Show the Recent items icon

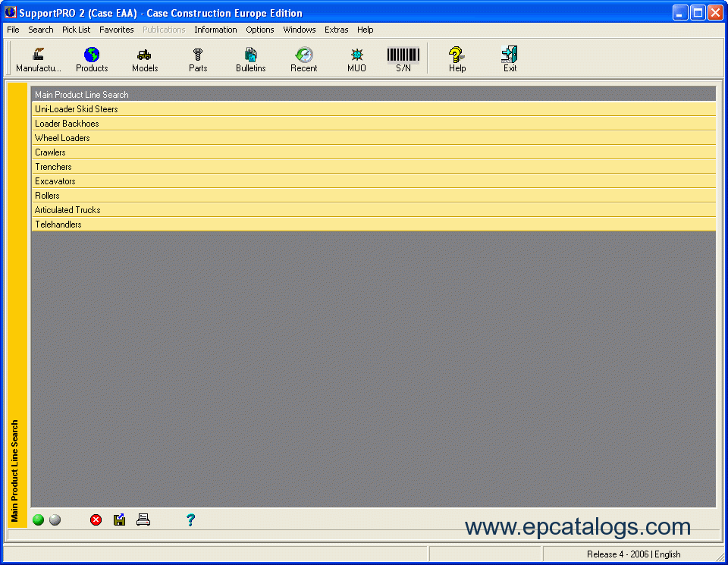(x=303, y=59)
